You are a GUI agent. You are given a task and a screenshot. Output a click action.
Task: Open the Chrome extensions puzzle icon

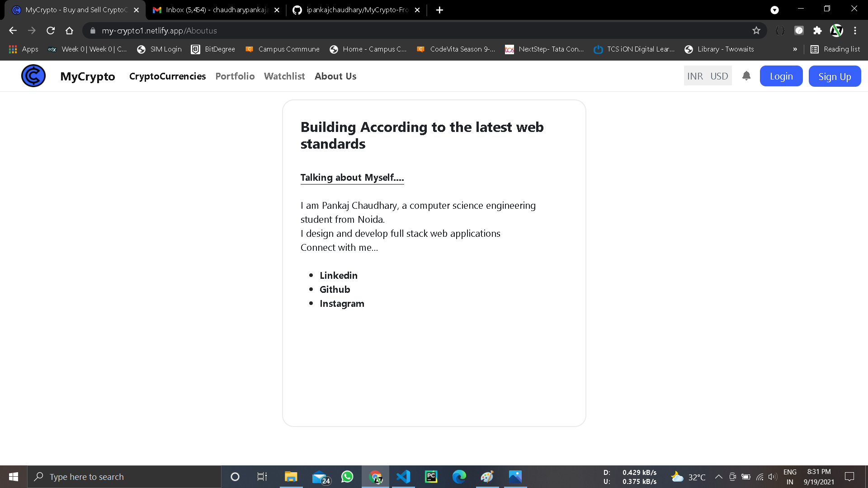(x=817, y=31)
